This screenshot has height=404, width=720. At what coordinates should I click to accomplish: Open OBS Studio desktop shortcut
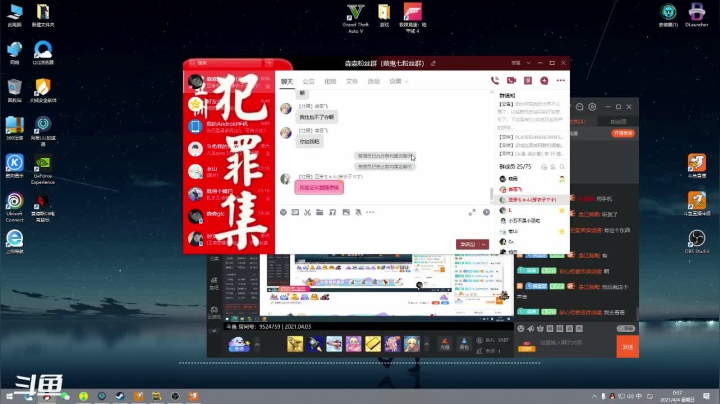[697, 241]
